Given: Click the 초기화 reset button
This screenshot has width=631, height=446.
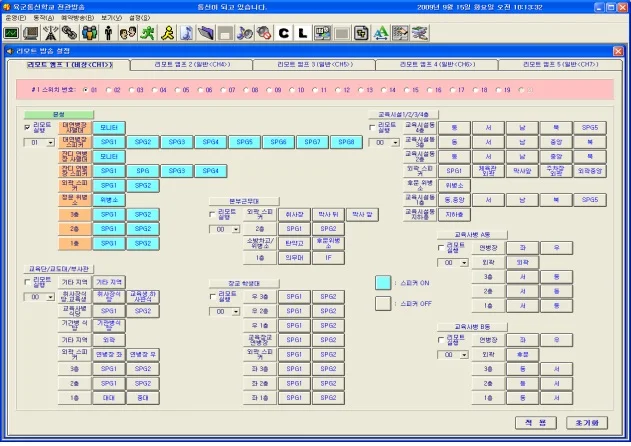Looking at the screenshot, I should [x=587, y=423].
